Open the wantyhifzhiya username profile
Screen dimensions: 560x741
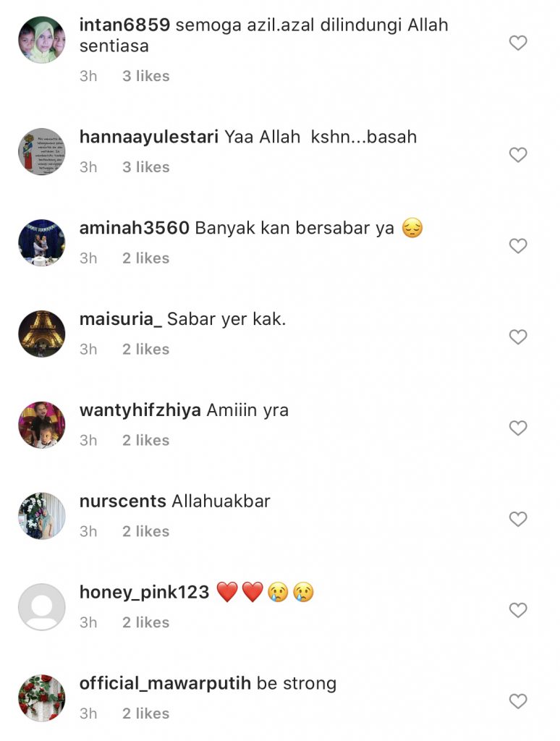point(140,410)
